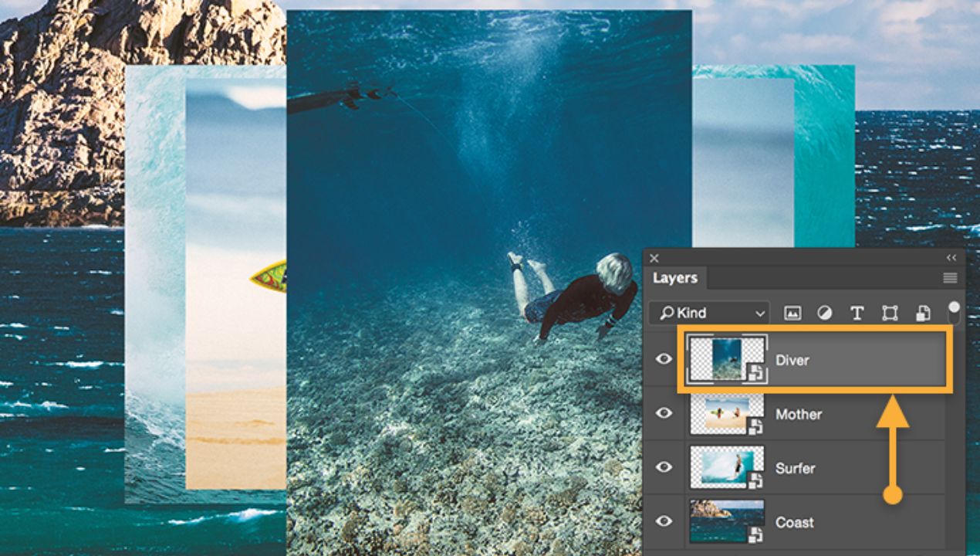
Task: Select the Layers tab
Action: pyautogui.click(x=675, y=278)
